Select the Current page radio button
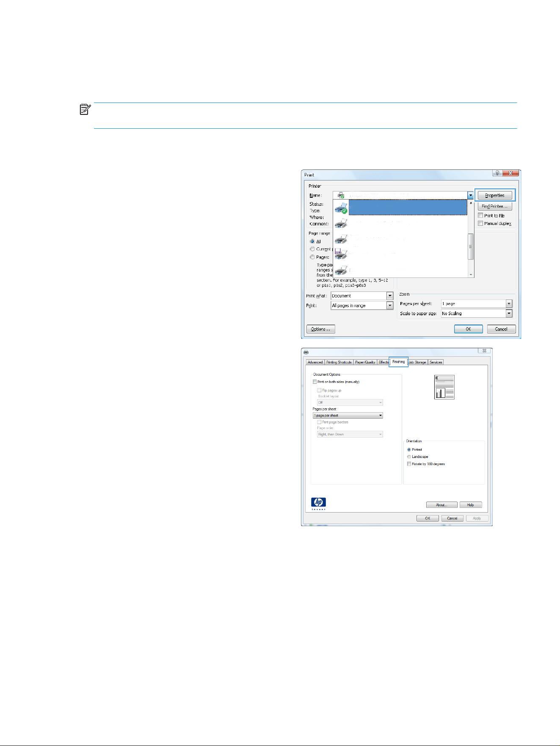This screenshot has height=746, width=560. point(312,249)
